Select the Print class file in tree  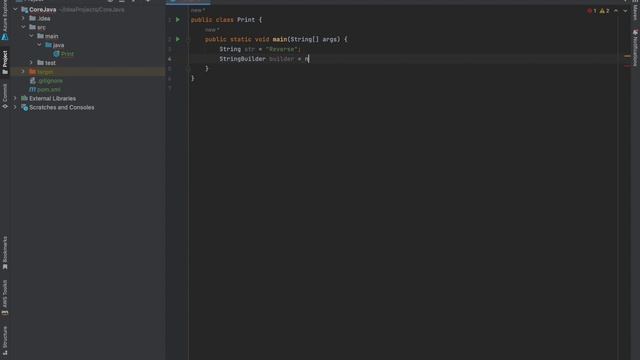[x=67, y=54]
